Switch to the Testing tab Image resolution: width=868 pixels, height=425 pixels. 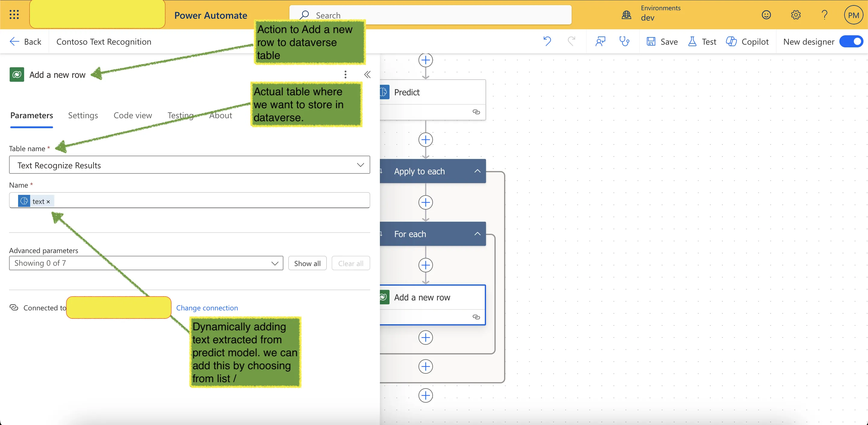[x=181, y=115]
